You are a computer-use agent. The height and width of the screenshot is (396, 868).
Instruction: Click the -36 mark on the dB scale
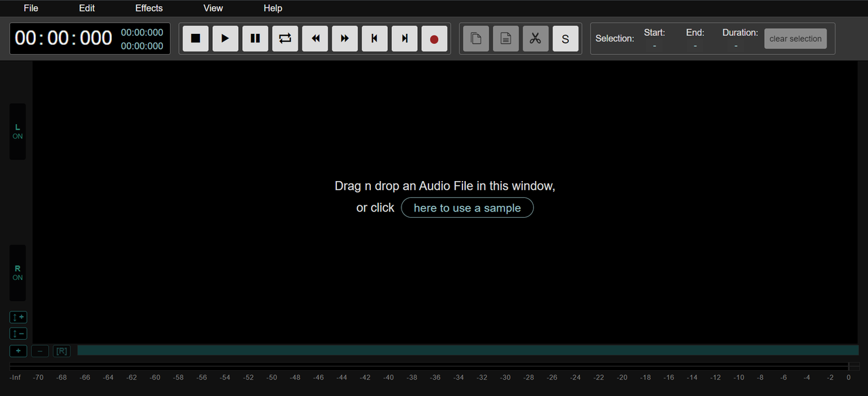point(435,378)
